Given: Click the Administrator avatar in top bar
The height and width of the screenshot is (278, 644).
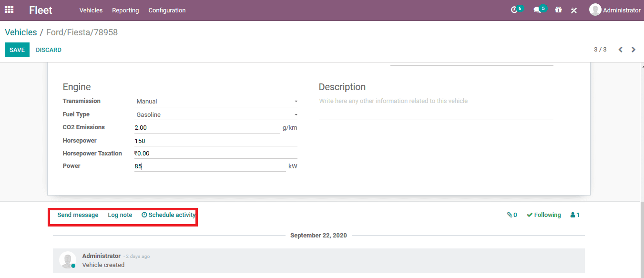Looking at the screenshot, I should [595, 10].
